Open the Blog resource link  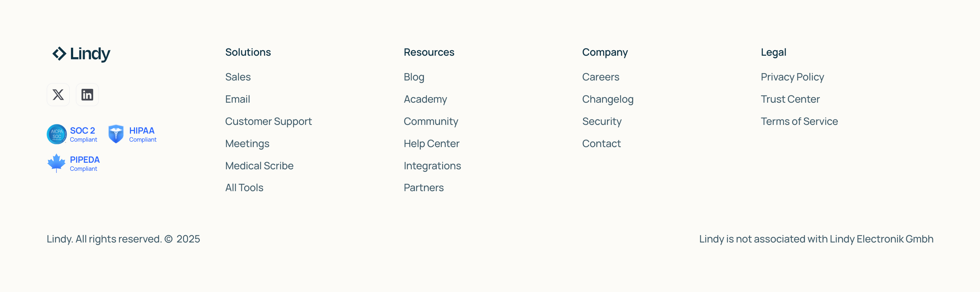coord(413,77)
